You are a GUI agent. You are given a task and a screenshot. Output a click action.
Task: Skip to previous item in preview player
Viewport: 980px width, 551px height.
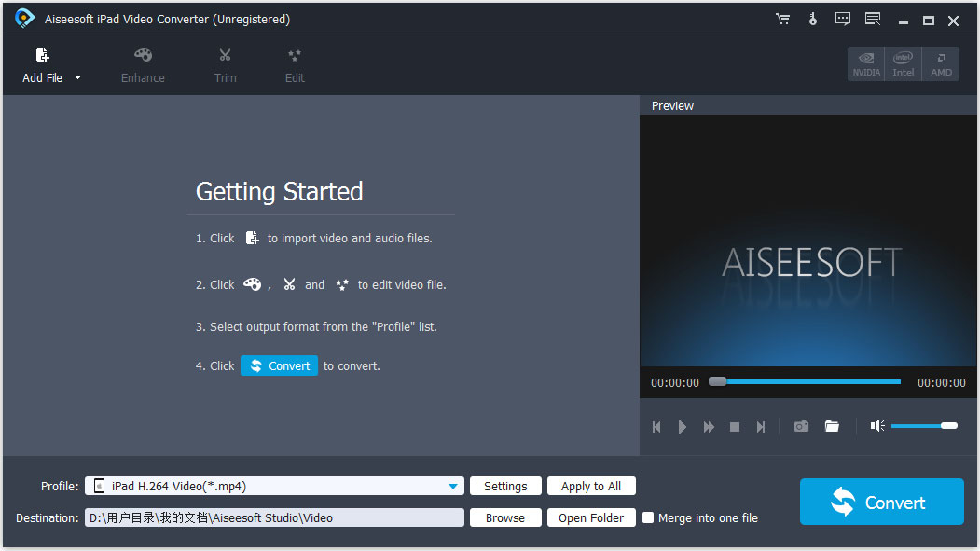(x=656, y=427)
